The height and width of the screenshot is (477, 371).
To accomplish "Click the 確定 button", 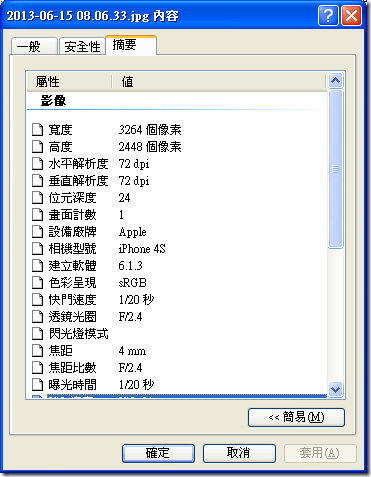I will (158, 453).
